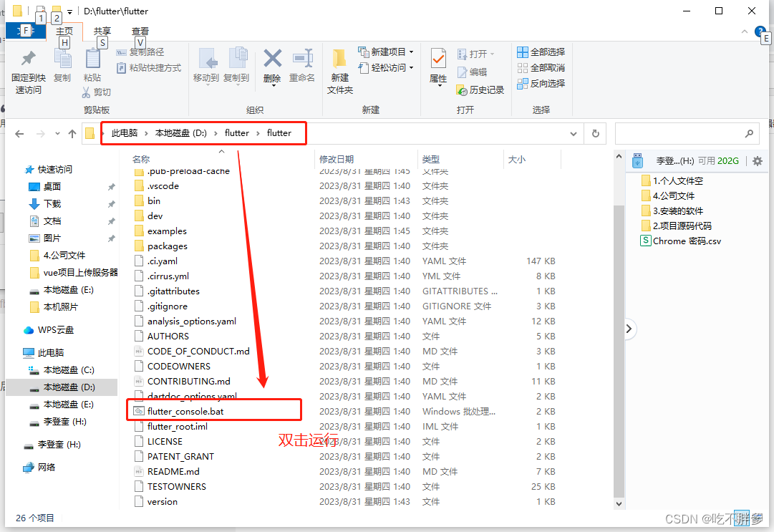Image resolution: width=774 pixels, height=532 pixels.
Task: Switch to the Home ribbon tab
Action: [x=64, y=32]
